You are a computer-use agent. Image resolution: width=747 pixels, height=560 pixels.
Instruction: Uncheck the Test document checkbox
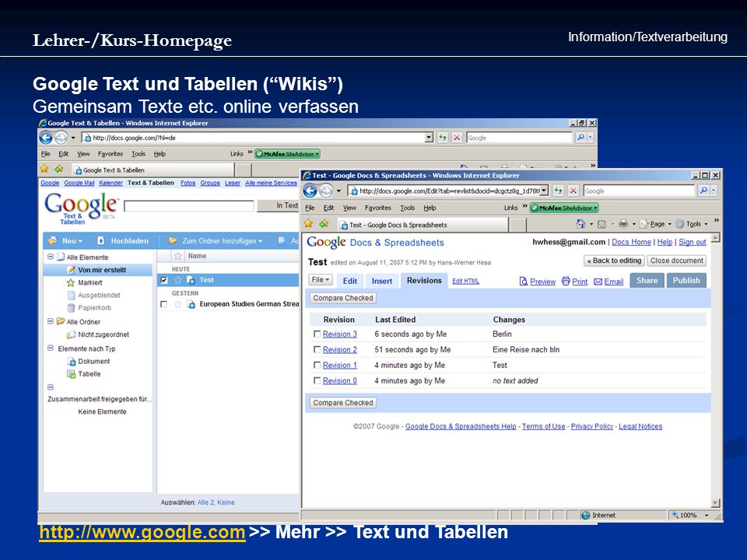164,280
